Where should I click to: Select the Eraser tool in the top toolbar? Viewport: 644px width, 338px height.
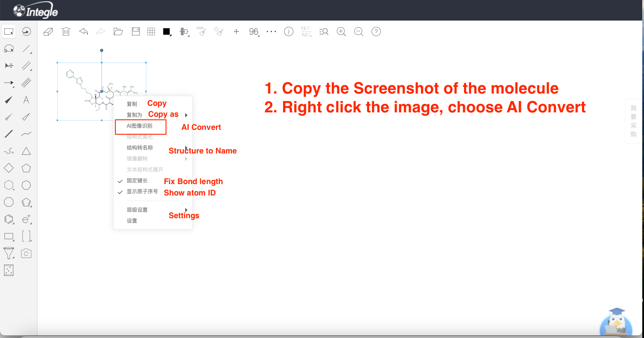click(48, 31)
